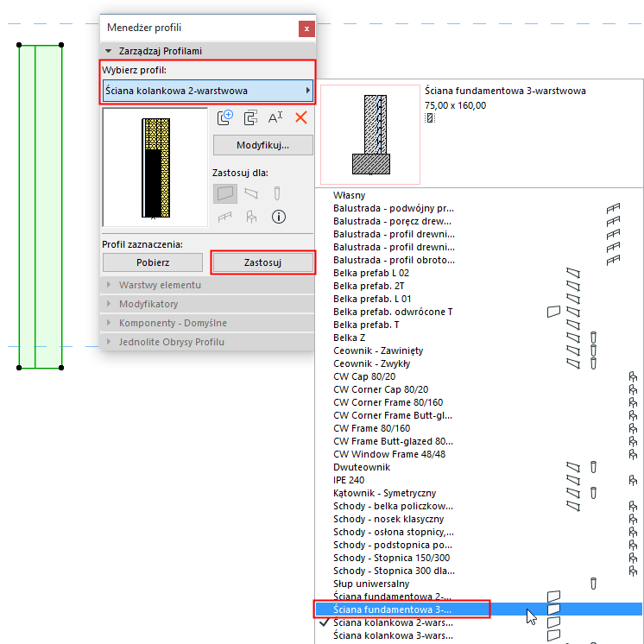The height and width of the screenshot is (644, 644).
Task: Select Balustrada - podwójny pr... profile
Action: pyautogui.click(x=478, y=208)
